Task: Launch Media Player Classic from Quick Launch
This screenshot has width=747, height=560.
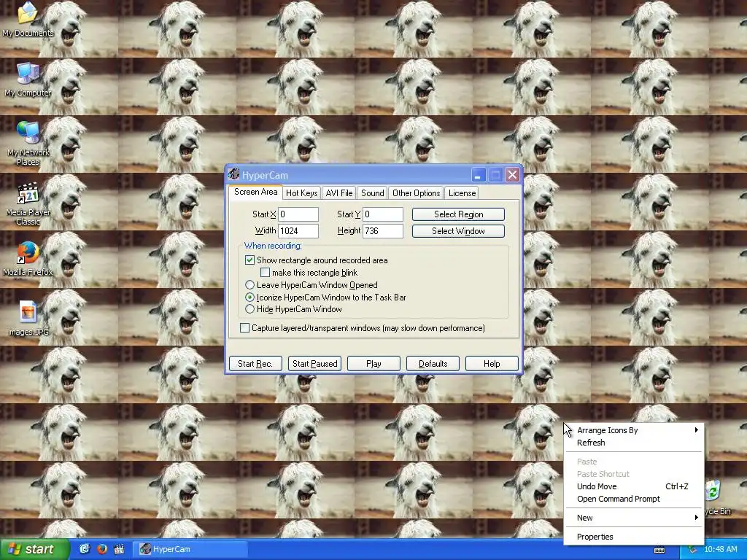Action: (119, 549)
